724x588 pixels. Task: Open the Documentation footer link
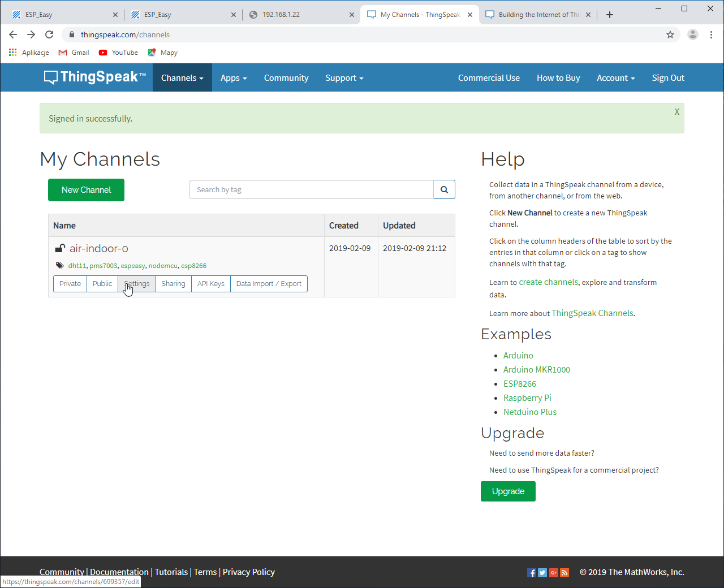click(x=119, y=572)
